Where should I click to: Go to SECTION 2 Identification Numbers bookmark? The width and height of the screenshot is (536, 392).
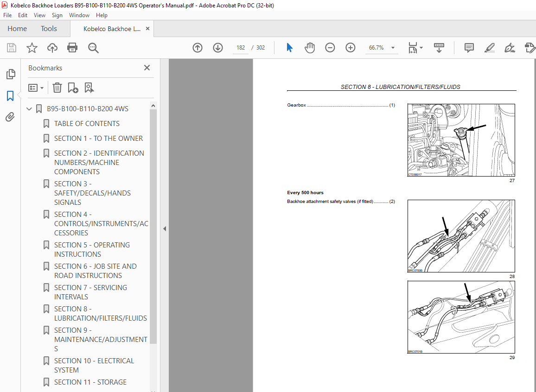coord(99,163)
